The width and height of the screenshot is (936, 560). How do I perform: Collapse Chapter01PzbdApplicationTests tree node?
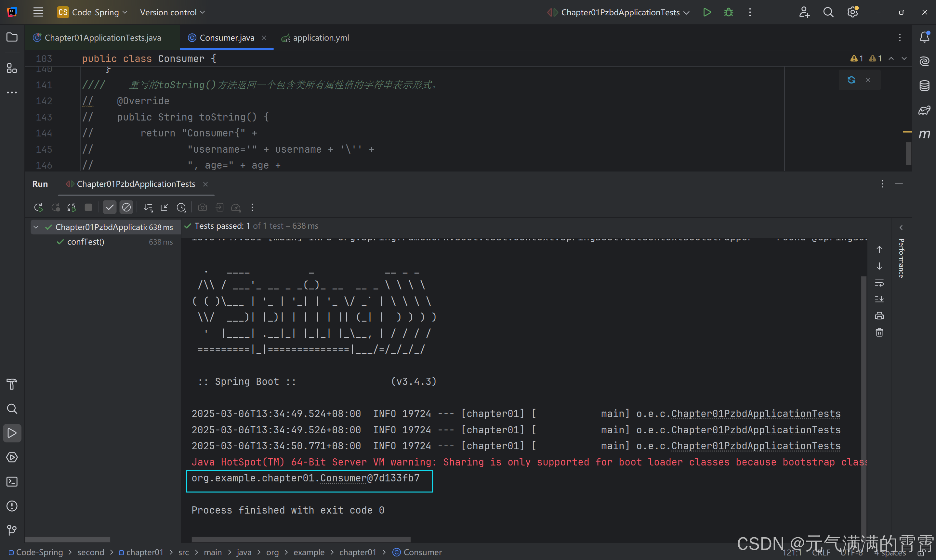pos(36,227)
